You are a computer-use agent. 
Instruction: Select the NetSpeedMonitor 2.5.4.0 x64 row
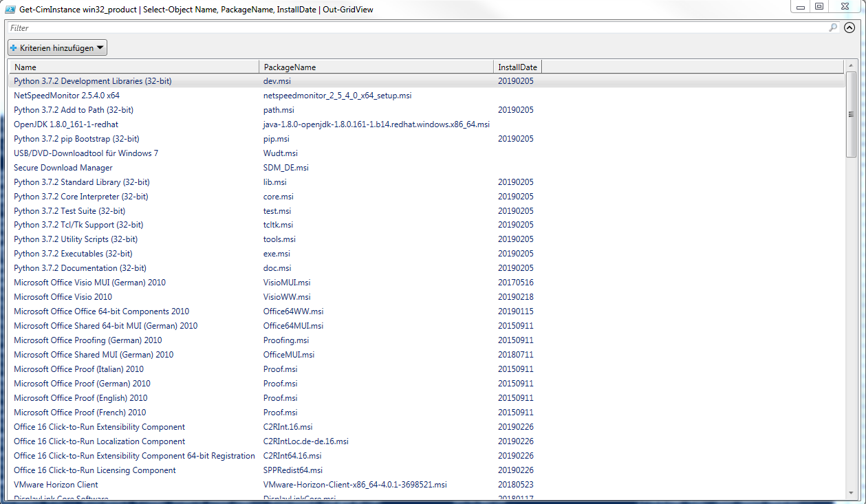[x=426, y=96]
